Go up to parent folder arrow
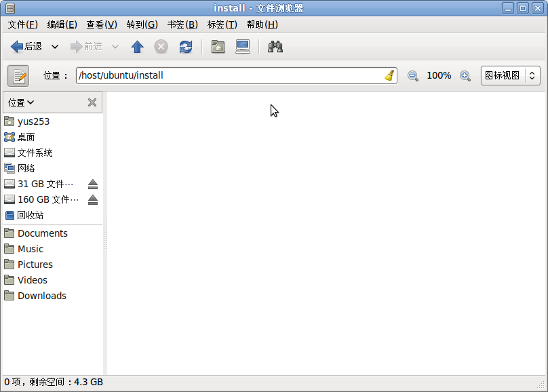Image resolution: width=548 pixels, height=392 pixels. click(138, 47)
